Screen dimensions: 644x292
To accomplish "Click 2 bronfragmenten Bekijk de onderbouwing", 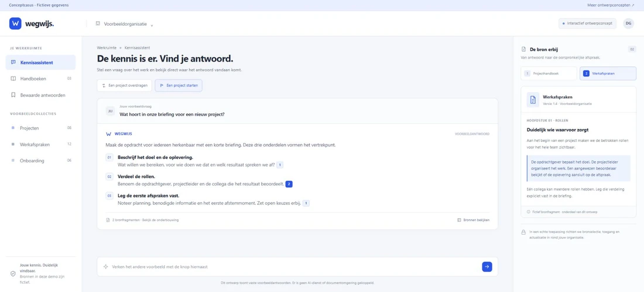I will [142, 220].
